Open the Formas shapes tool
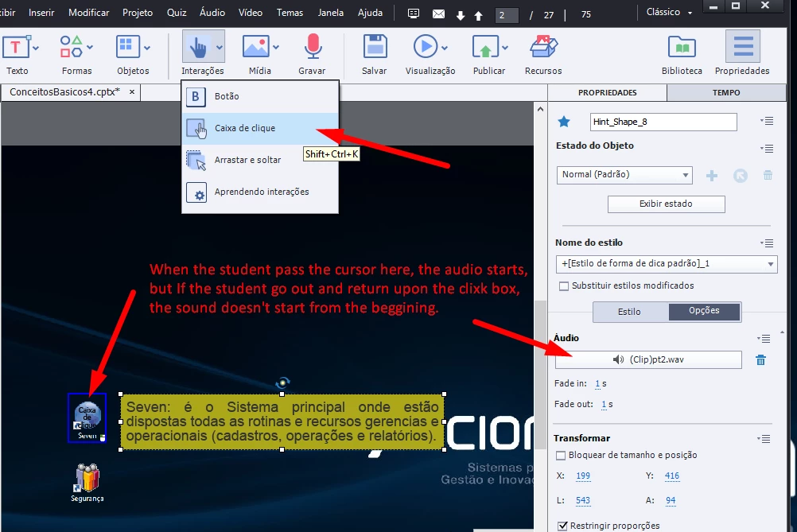Viewport: 797px width, 532px height. pos(71,47)
